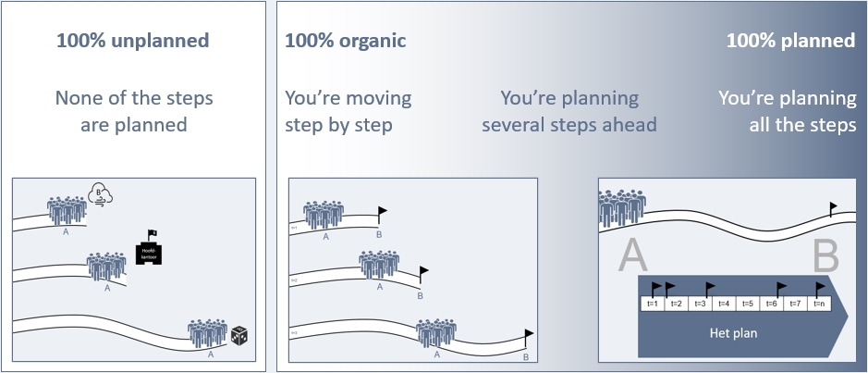The height and width of the screenshot is (373, 868).
Task: Click the planning several steps ahead text
Action: click(569, 111)
